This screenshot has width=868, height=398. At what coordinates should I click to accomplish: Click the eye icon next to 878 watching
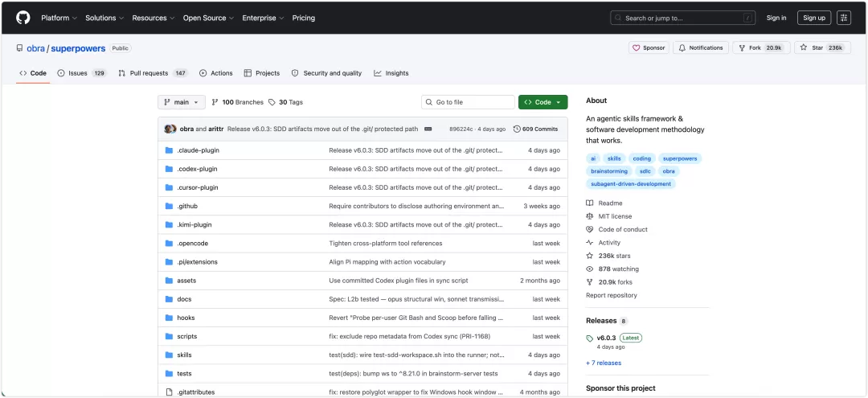pyautogui.click(x=590, y=269)
